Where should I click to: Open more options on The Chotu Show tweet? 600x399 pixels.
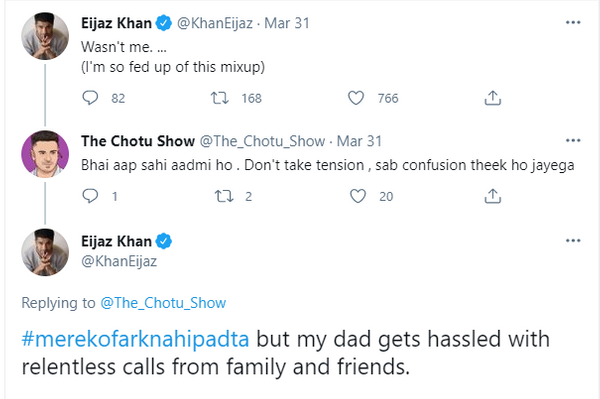tap(573, 140)
